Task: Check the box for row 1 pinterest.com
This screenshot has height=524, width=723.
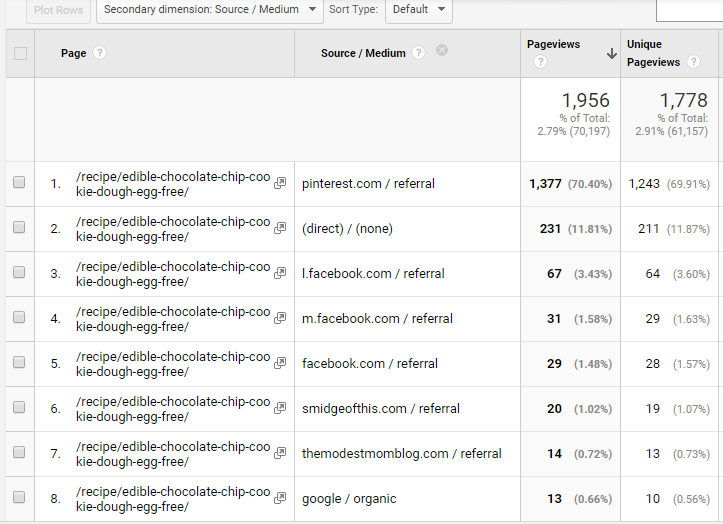Action: point(19,183)
